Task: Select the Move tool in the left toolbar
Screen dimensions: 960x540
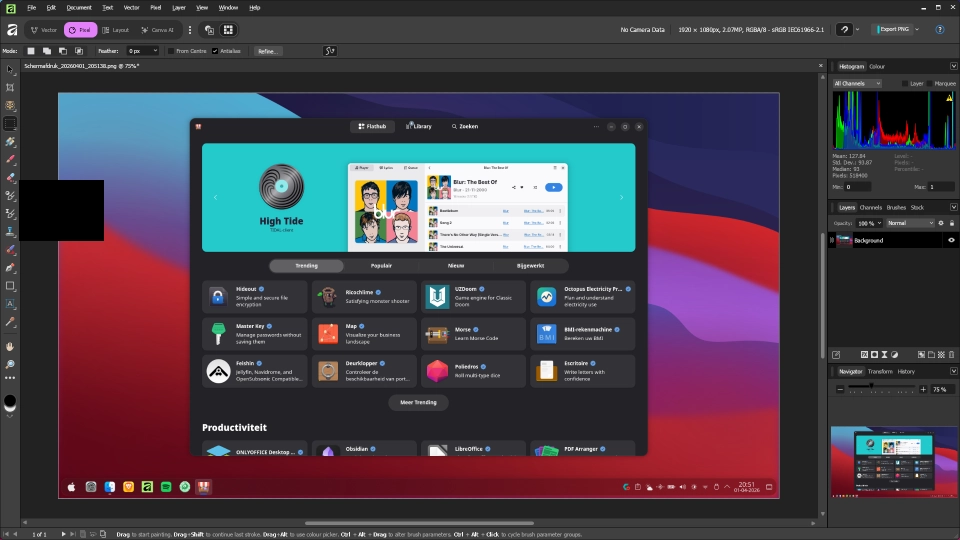Action: coord(10,69)
